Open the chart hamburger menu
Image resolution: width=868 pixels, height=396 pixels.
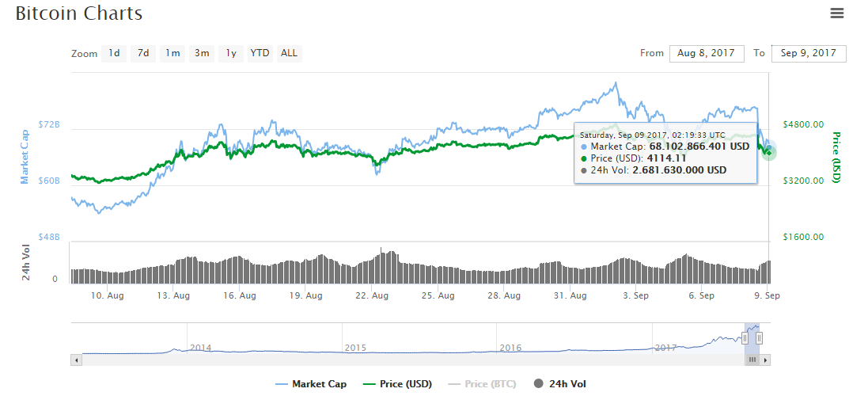[837, 13]
